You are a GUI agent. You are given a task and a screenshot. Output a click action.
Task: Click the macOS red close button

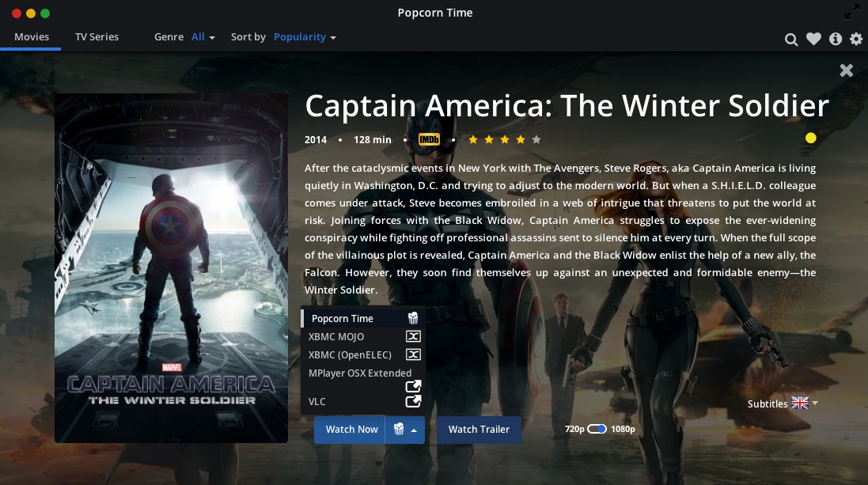pyautogui.click(x=17, y=13)
